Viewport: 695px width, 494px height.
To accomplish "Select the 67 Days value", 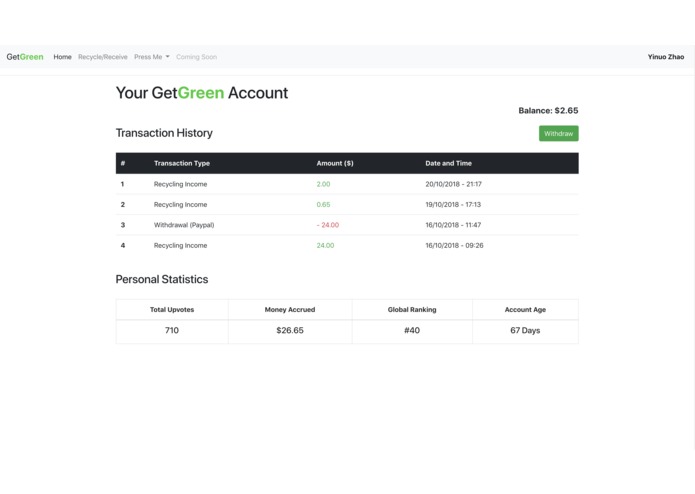I will tap(525, 330).
